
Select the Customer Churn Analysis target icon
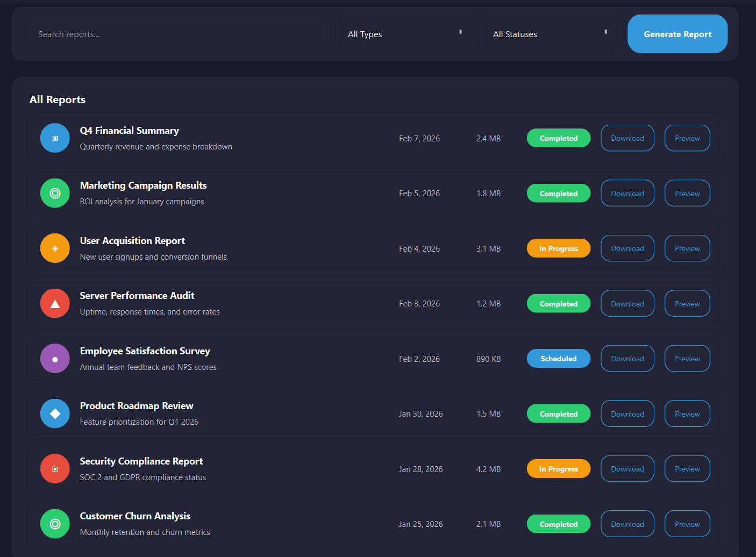click(x=55, y=524)
